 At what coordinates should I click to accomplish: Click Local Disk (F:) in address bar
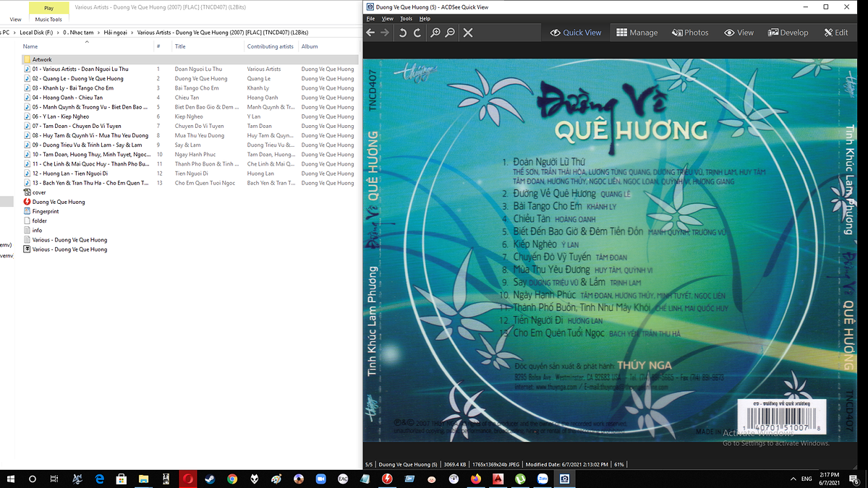click(x=36, y=33)
